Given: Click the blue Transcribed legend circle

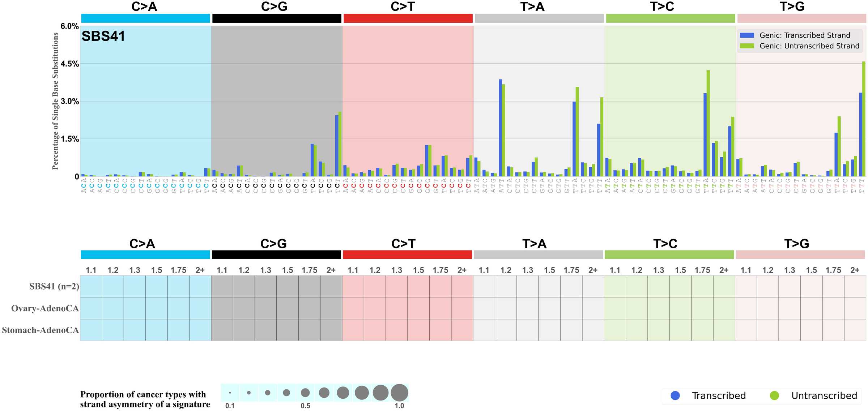Looking at the screenshot, I should point(675,395).
